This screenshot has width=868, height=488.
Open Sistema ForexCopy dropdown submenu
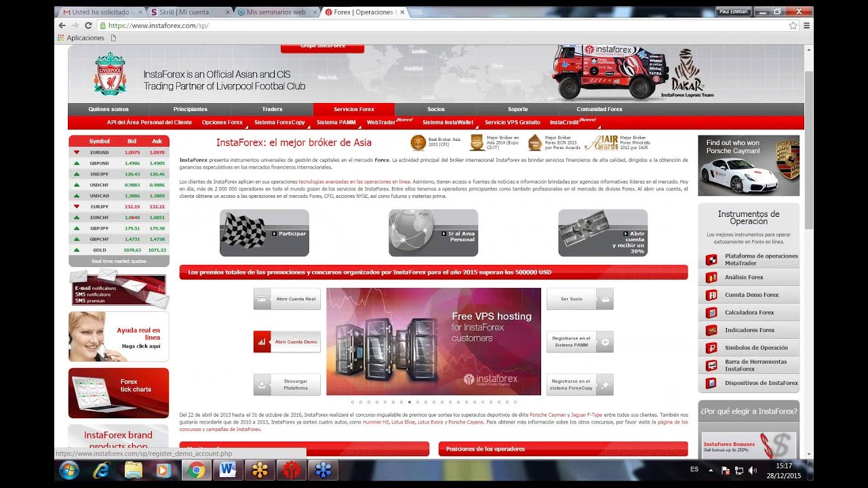(x=280, y=123)
